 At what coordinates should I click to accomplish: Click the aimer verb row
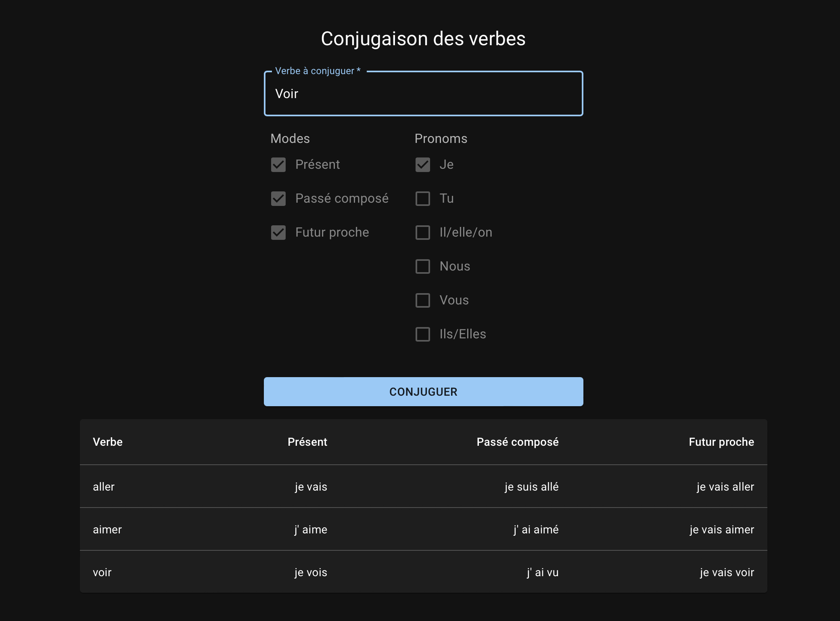point(107,530)
